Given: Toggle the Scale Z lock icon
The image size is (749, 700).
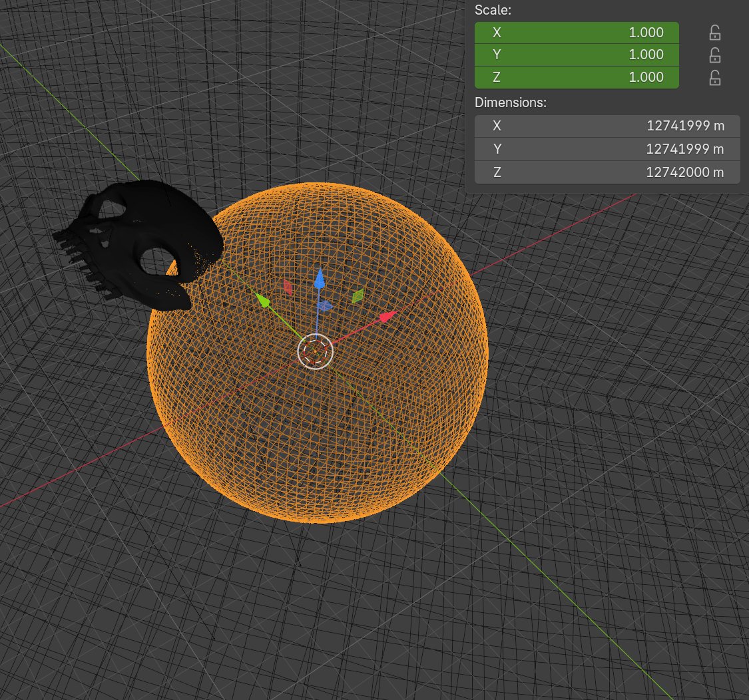Looking at the screenshot, I should tap(714, 77).
